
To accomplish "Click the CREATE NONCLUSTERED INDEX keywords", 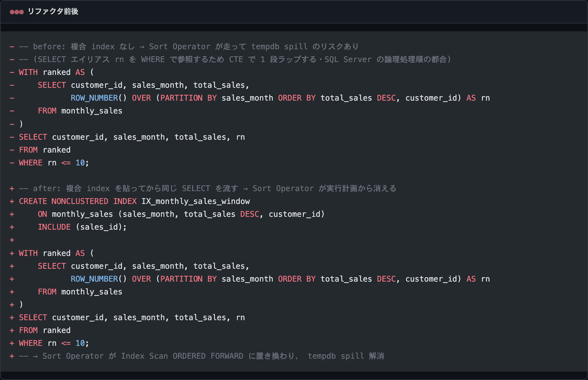I will click(77, 201).
